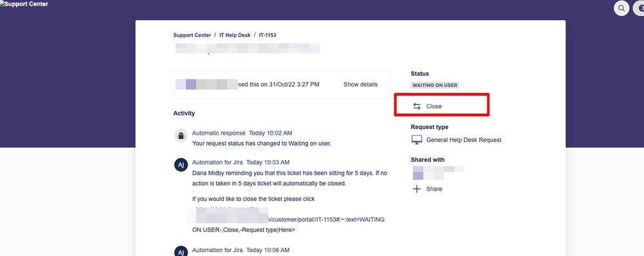Click the 'Today 10:06 AM' timestamp
644x256 pixels.
tap(268, 250)
